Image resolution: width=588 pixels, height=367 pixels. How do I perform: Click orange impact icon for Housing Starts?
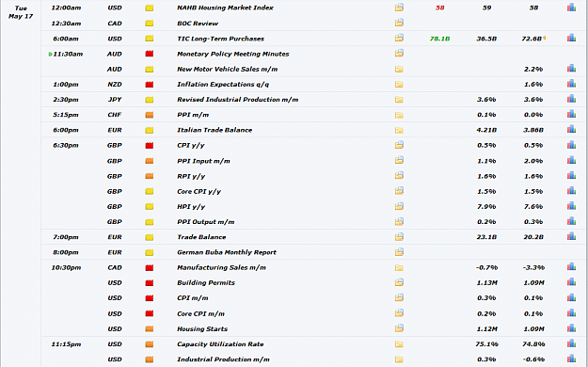[x=150, y=328]
